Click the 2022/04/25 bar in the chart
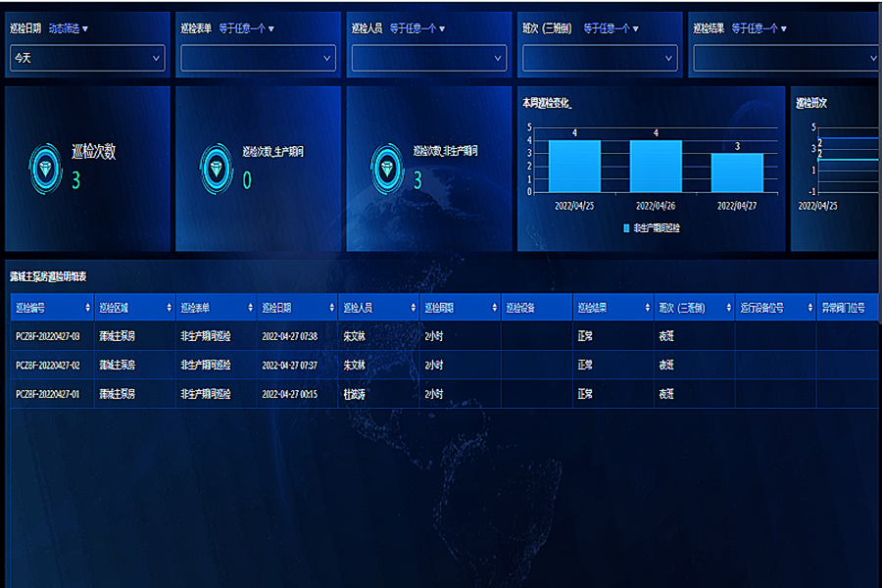 [574, 166]
